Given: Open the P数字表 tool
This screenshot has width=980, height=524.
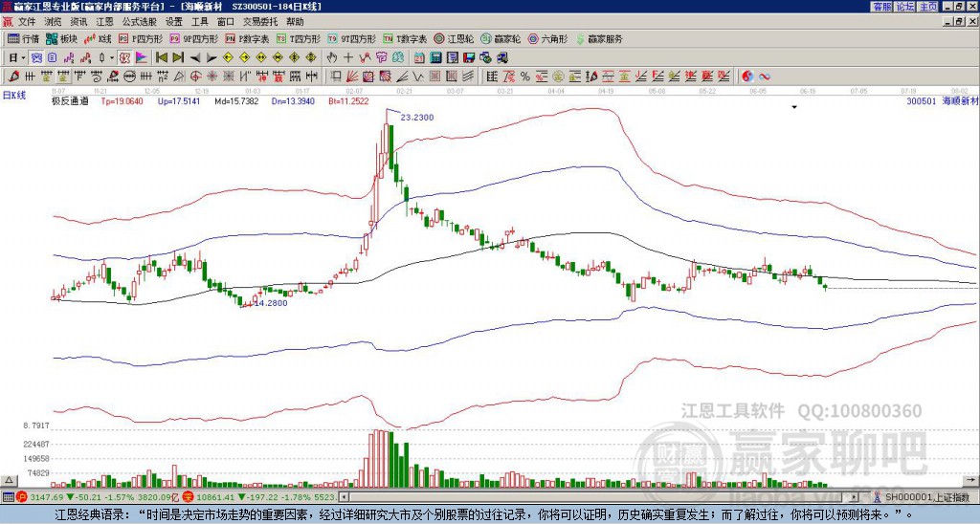Looking at the screenshot, I should coord(247,38).
